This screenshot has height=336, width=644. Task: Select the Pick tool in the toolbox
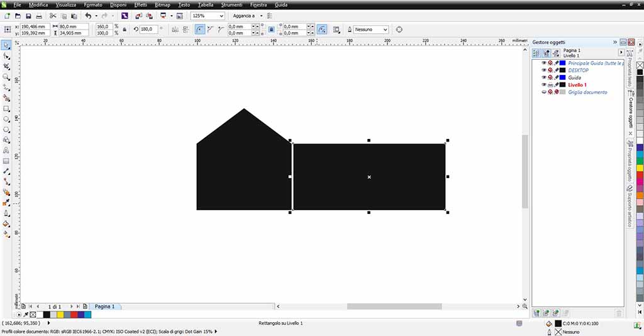(6, 45)
